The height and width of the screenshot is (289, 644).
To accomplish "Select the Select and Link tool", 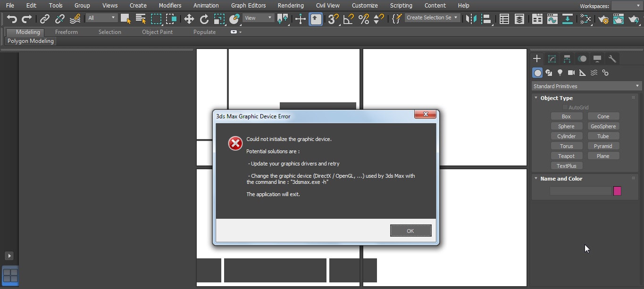I will (x=45, y=19).
